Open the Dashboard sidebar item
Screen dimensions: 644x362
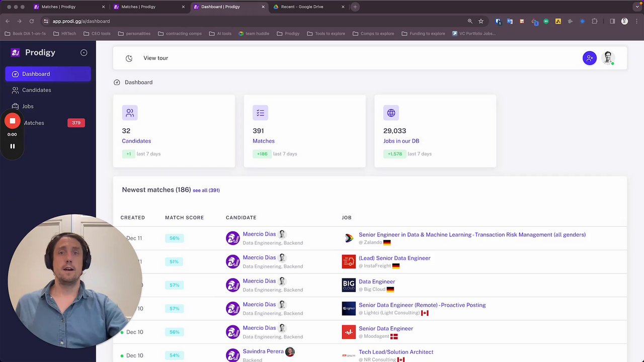(48, 74)
